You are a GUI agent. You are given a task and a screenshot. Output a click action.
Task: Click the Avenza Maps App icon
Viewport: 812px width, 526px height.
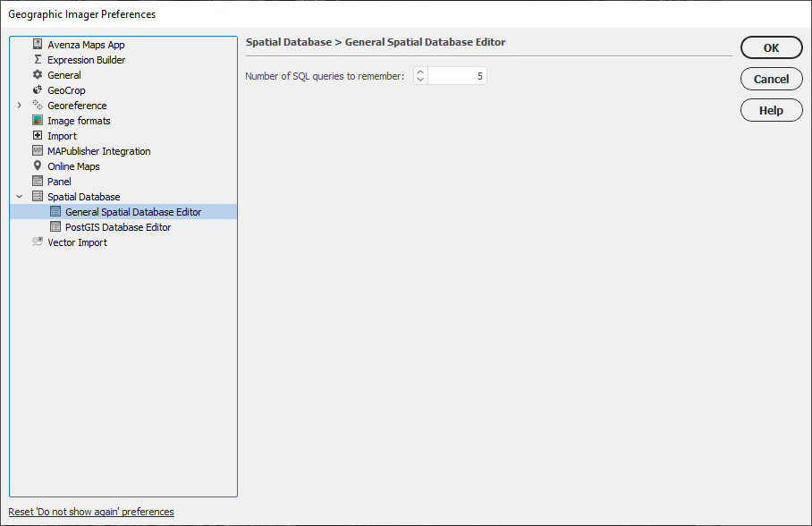[38, 44]
